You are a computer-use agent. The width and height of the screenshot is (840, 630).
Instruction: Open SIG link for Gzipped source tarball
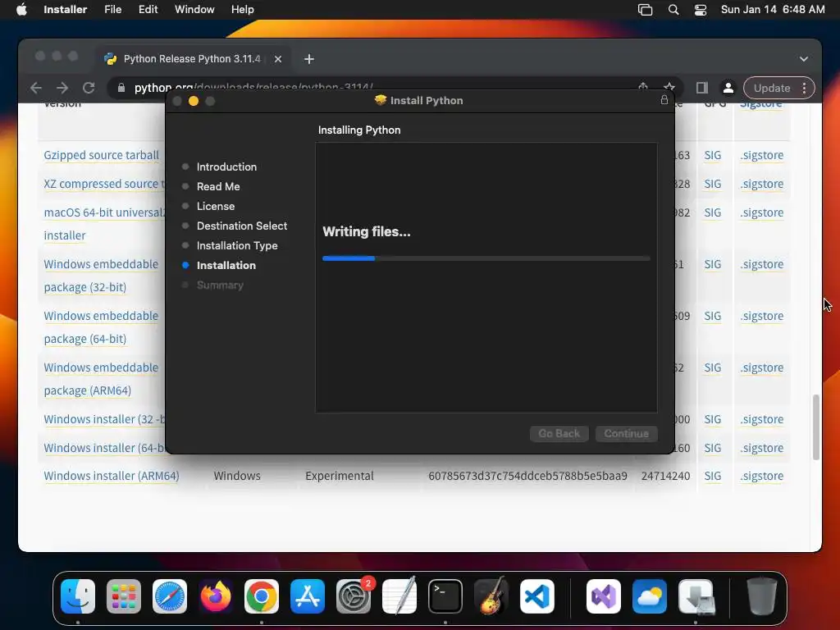tap(713, 155)
